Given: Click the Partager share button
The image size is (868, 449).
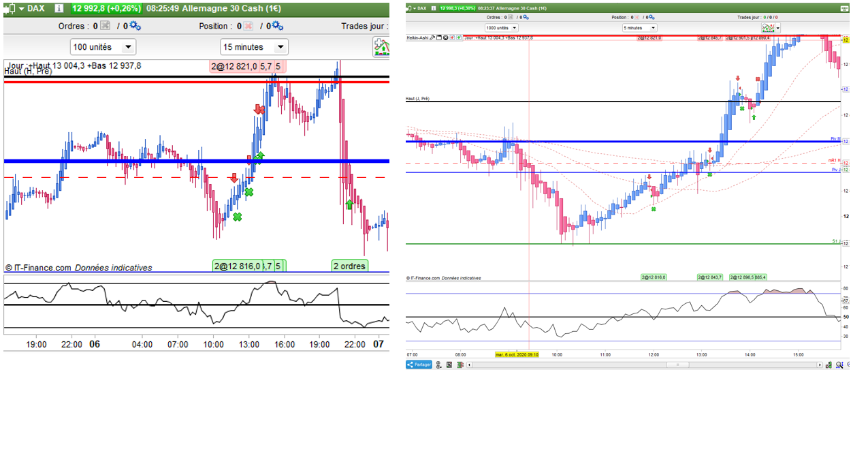Looking at the screenshot, I should [419, 365].
